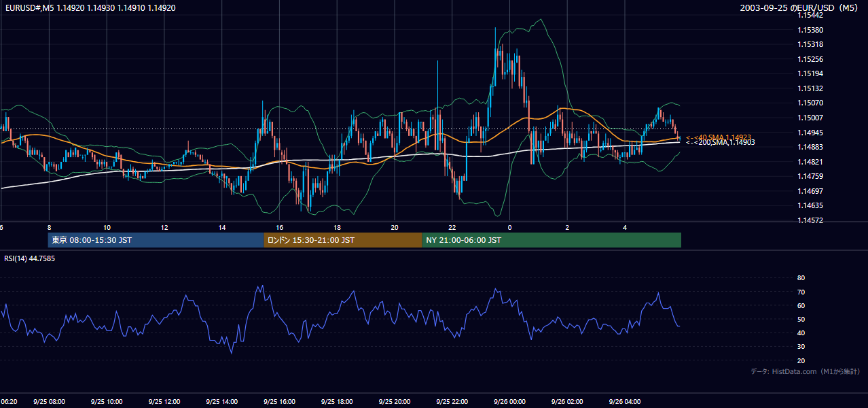Click price axis label 1.15132
Screen dimensions: 868x408
pyautogui.click(x=810, y=89)
